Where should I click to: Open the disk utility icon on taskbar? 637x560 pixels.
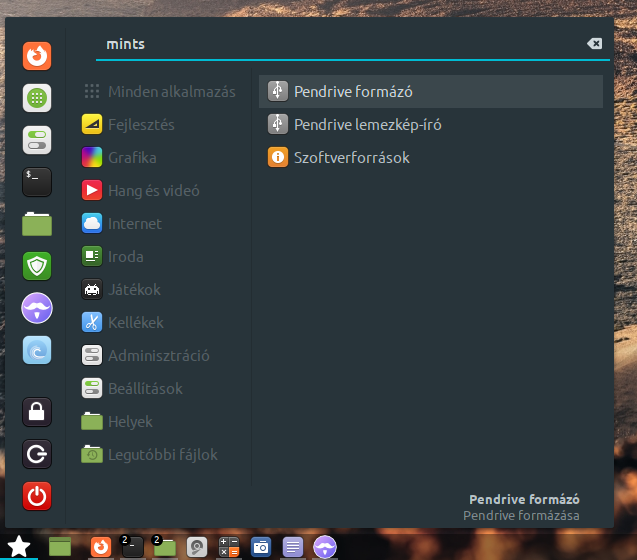point(197,547)
